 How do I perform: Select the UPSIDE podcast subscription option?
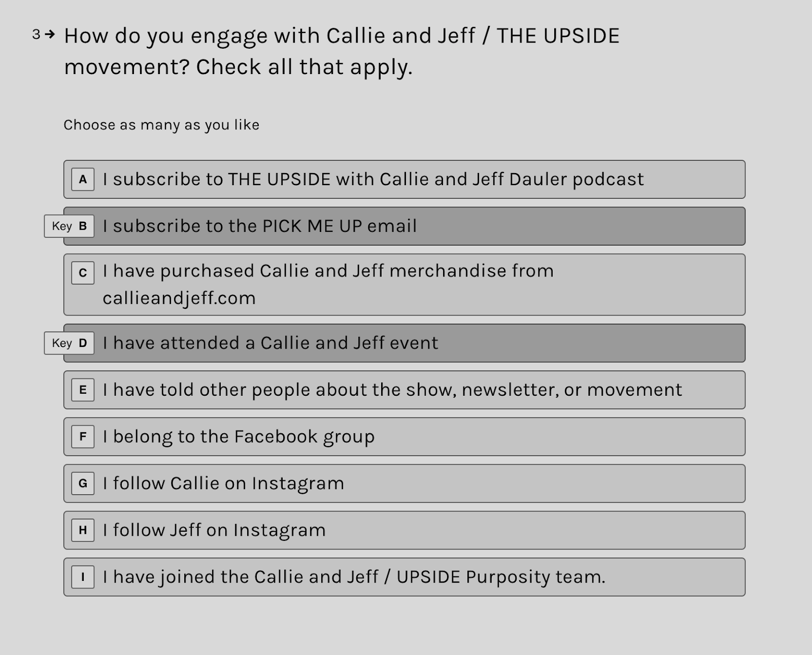(x=404, y=180)
